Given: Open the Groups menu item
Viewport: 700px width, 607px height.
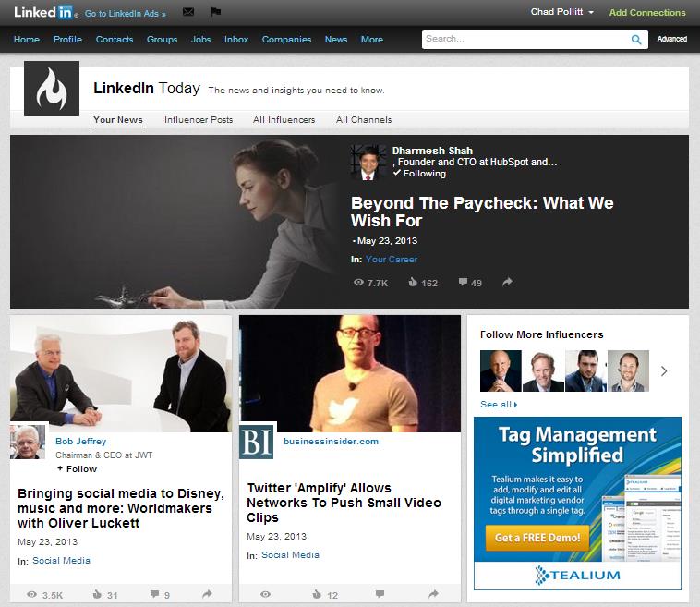Looking at the screenshot, I should click(x=162, y=40).
